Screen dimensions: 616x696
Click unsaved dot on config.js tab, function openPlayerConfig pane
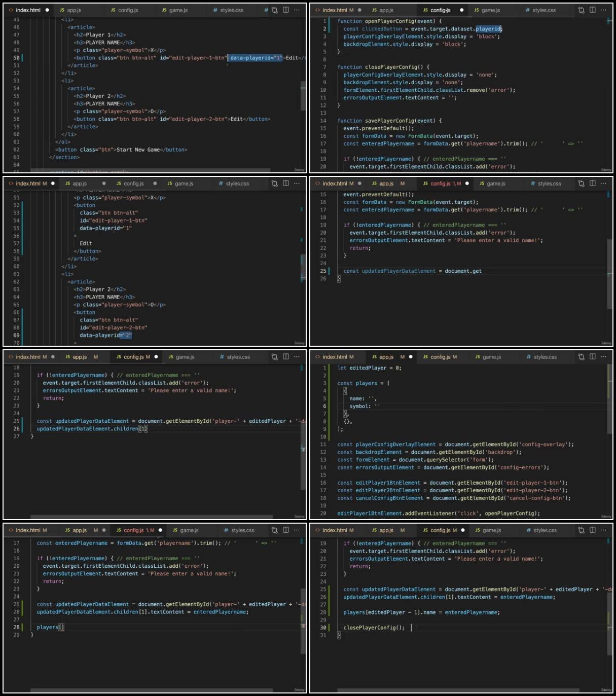[461, 10]
